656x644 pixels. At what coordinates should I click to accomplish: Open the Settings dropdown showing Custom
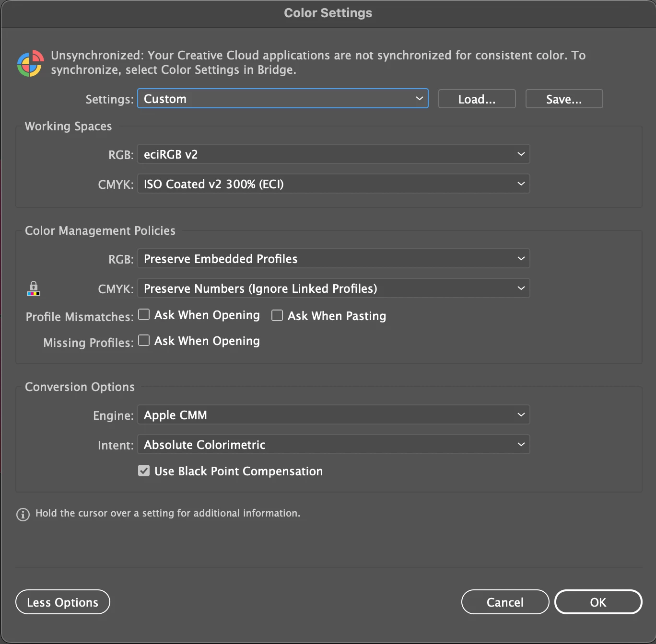tap(283, 99)
